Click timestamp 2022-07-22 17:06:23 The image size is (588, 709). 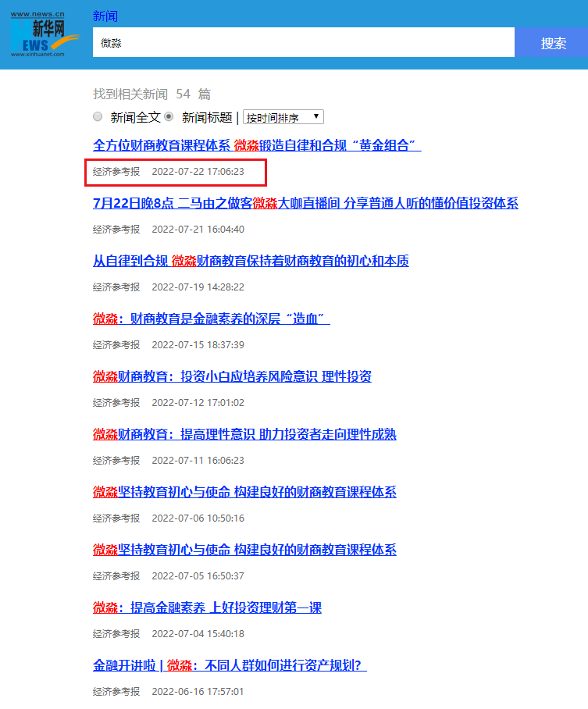coord(198,172)
